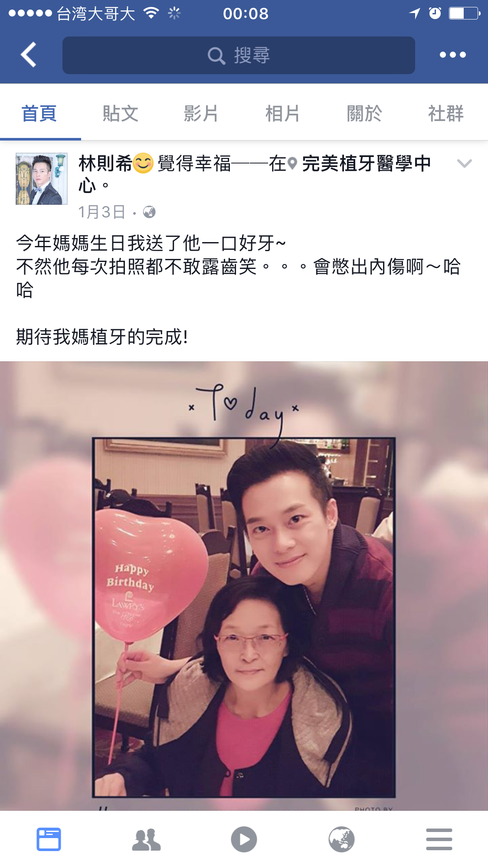The height and width of the screenshot is (868, 488).
Task: Select the 關於 tab
Action: coord(364,114)
